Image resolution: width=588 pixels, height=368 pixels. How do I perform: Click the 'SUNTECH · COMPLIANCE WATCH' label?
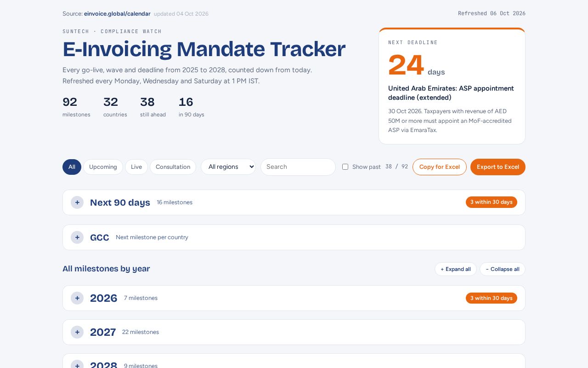112,31
